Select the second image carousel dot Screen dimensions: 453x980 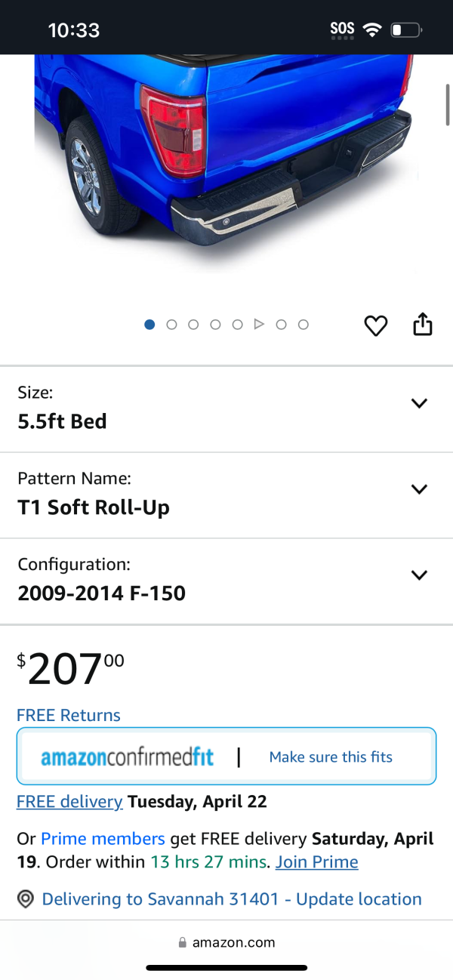pos(171,325)
